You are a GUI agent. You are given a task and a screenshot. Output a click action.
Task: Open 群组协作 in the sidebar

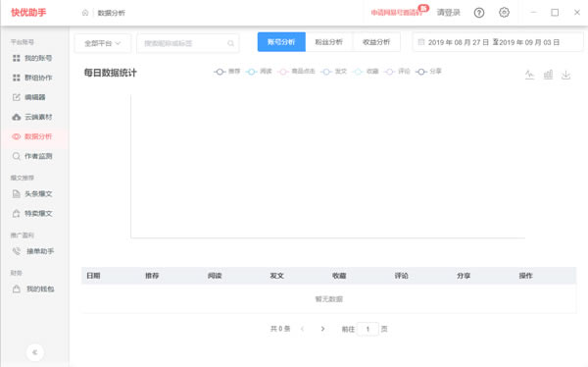click(32, 78)
